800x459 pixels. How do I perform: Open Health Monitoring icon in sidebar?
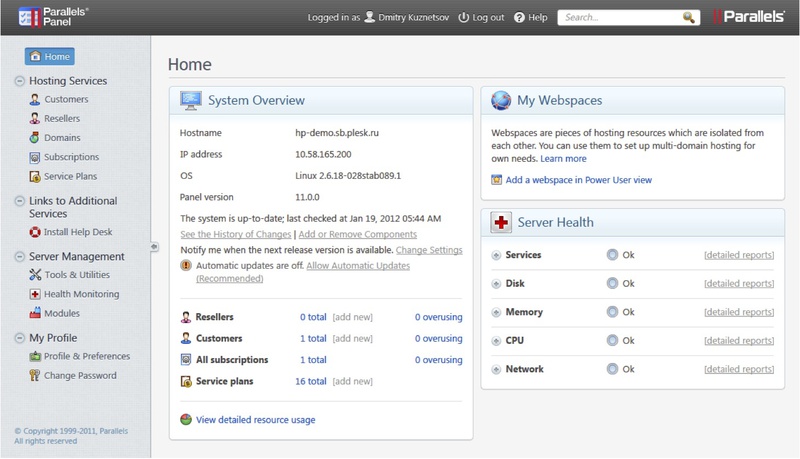pyautogui.click(x=35, y=295)
